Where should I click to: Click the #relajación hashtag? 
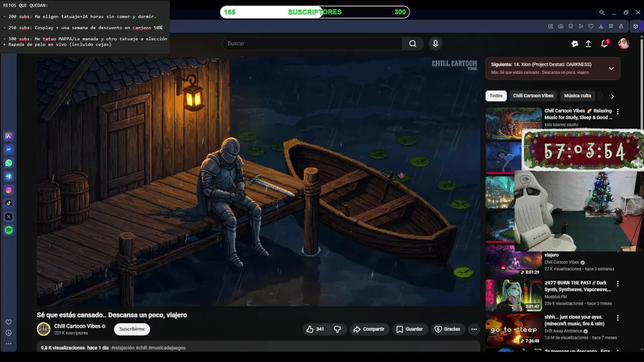click(123, 348)
